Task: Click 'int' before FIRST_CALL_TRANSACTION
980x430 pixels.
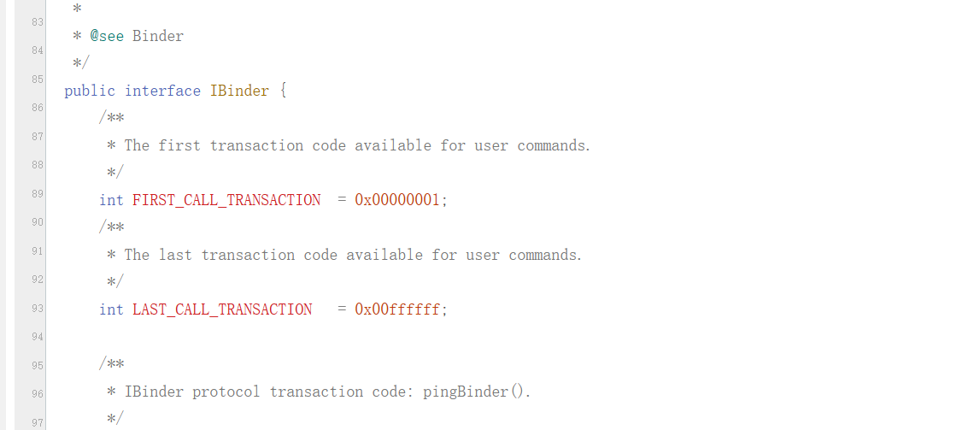Action: coord(111,200)
